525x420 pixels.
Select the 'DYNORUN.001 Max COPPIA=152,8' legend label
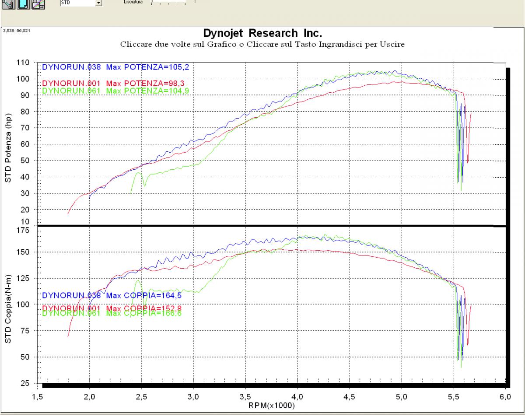[x=112, y=309]
